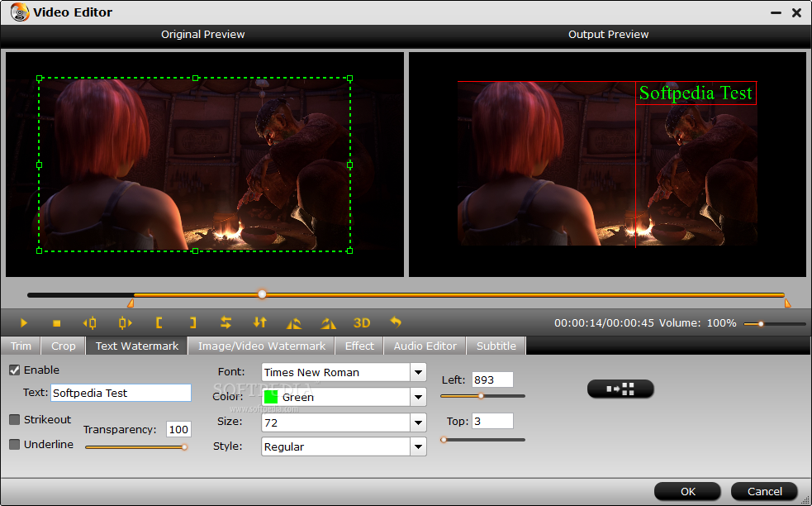Click the watermark Text input field
This screenshot has height=506, width=812.
click(121, 393)
